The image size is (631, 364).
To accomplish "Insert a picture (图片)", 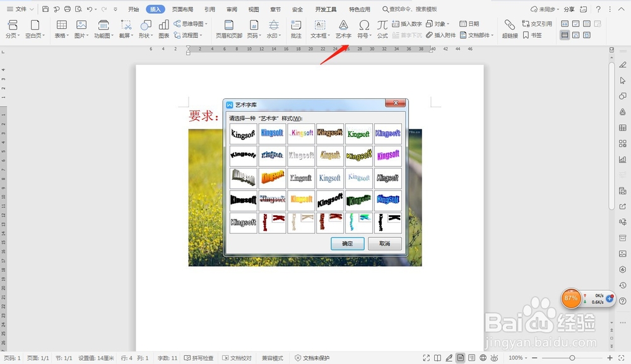I will [81, 29].
